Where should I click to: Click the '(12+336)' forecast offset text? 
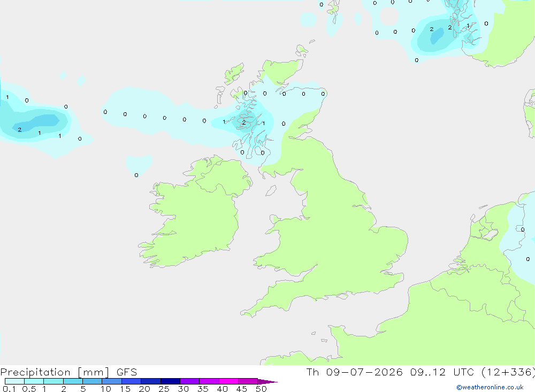coord(508,372)
